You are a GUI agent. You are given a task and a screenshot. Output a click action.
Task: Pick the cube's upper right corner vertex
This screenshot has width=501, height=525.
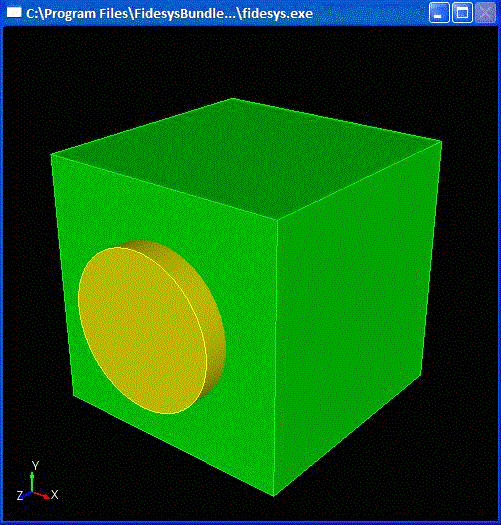click(441, 142)
